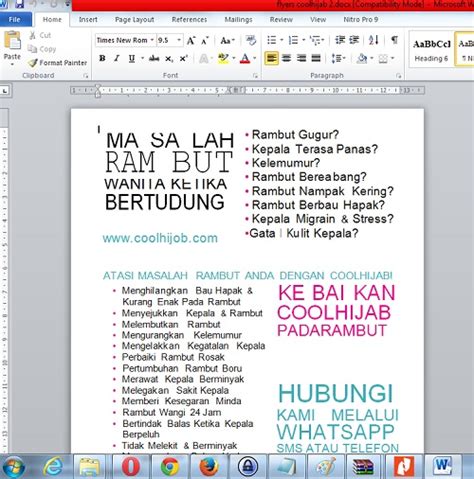
Task: Activate the Format Painter brush
Action: [57, 63]
